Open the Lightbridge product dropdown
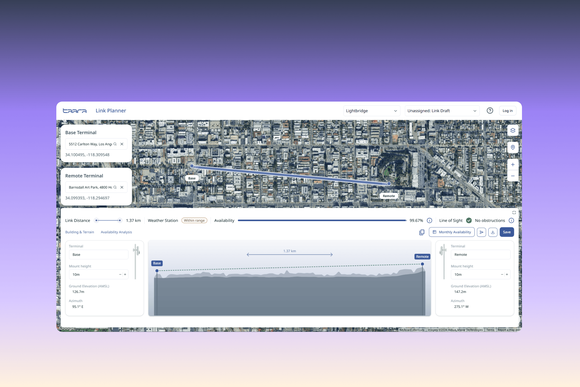580x387 pixels. coord(371,111)
